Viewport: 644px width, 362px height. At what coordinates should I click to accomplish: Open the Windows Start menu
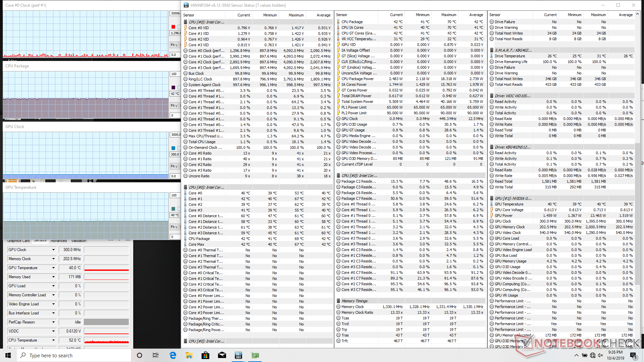(8, 355)
